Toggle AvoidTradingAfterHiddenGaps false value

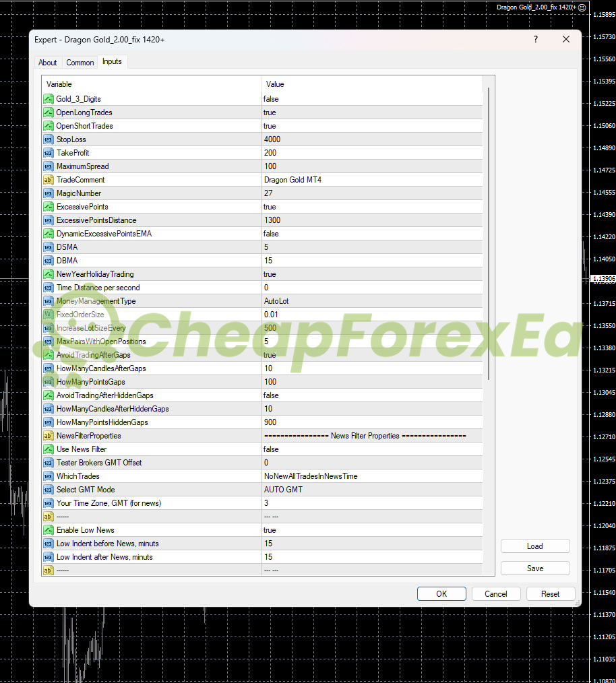[372, 395]
